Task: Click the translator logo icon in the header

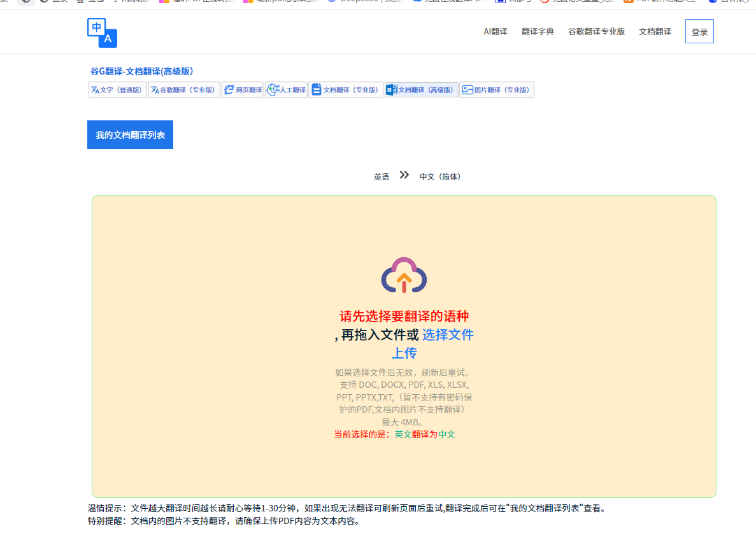Action: [x=102, y=32]
